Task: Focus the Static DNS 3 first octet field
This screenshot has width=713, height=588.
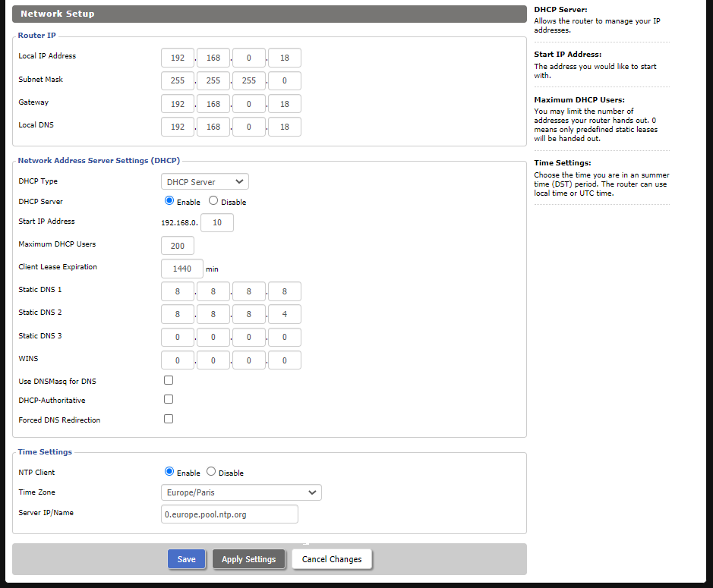Action: coord(178,337)
